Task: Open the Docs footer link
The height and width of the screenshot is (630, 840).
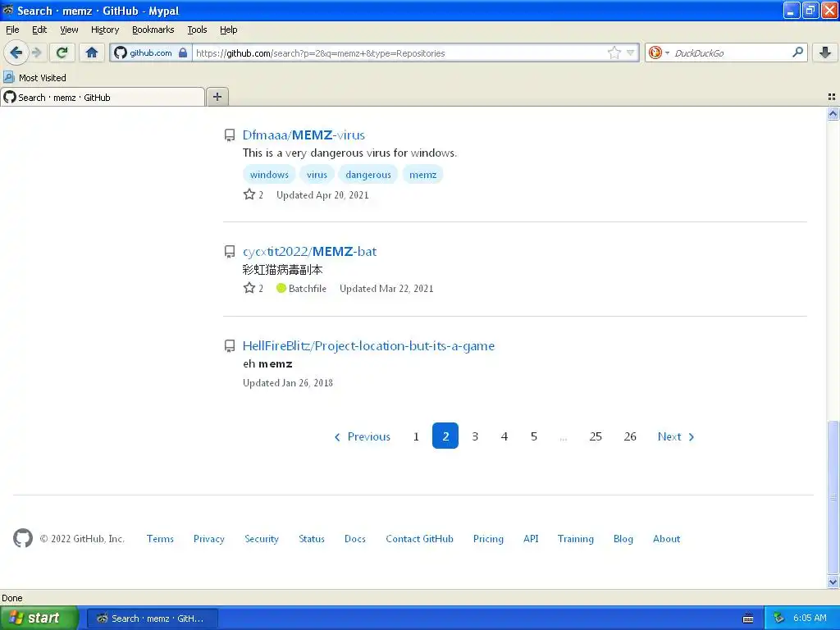Action: (x=354, y=539)
